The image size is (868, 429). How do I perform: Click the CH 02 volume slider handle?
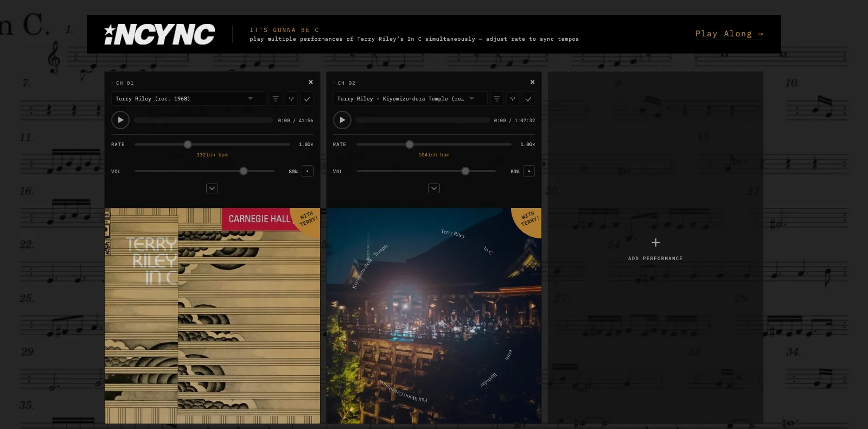pos(465,171)
